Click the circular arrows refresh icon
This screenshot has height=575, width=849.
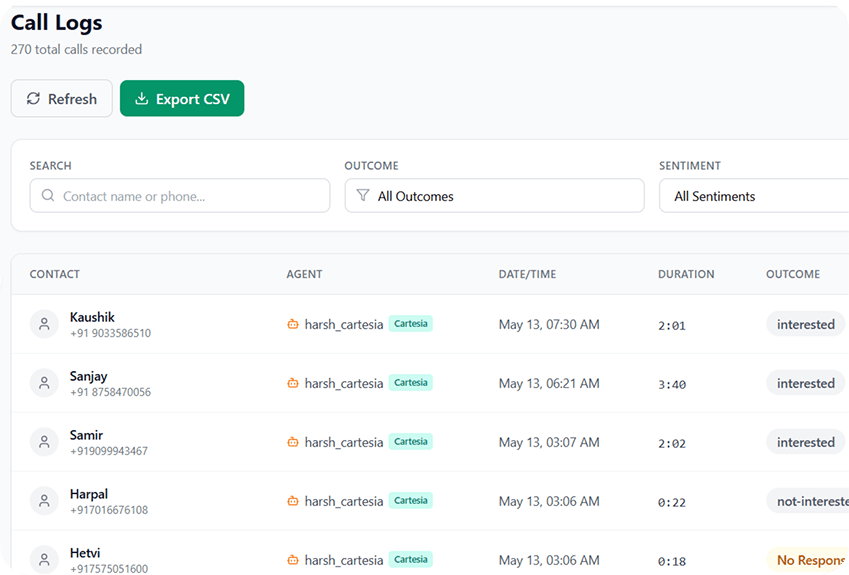34,99
